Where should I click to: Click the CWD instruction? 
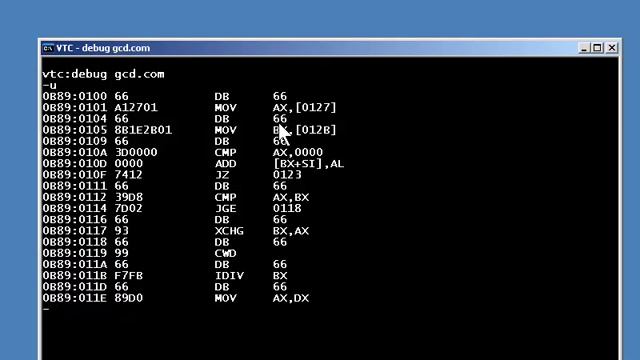click(225, 253)
